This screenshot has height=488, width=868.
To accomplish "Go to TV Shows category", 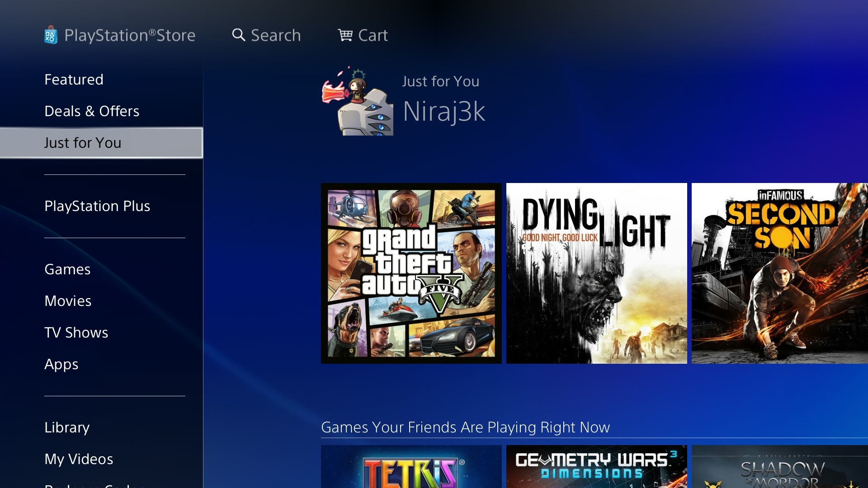I will [x=76, y=333].
